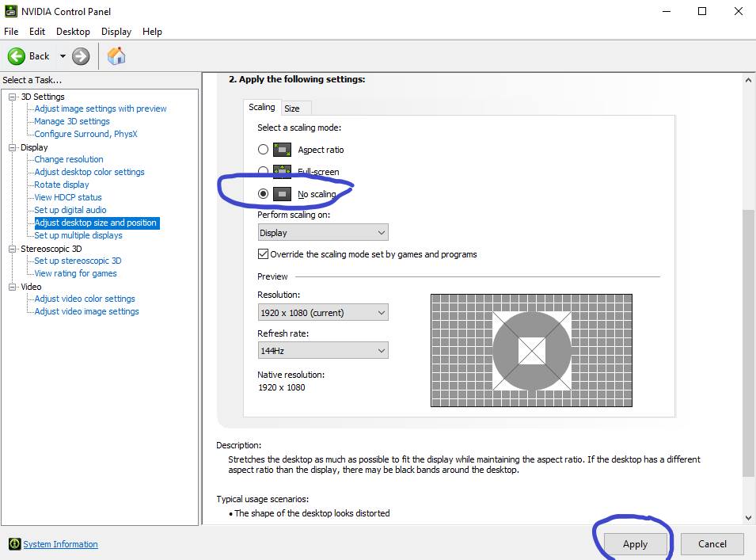Select Adjust desktop size and position
Viewport: 756px width, 560px height.
97,223
